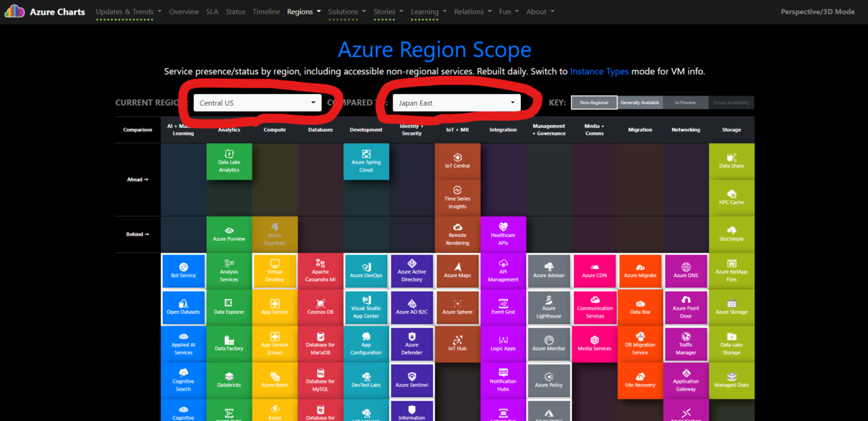Open the API Management tile
The width and height of the screenshot is (868, 421).
click(x=503, y=271)
